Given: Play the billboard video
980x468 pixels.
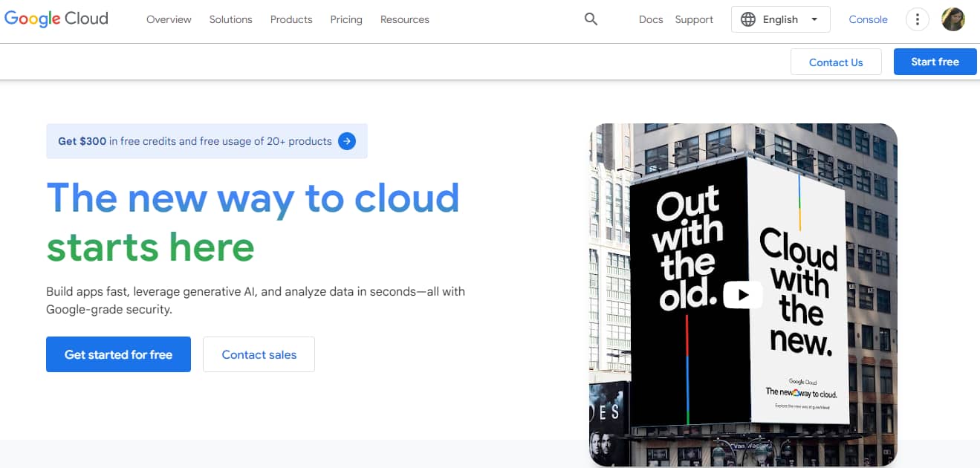Looking at the screenshot, I should coord(743,295).
